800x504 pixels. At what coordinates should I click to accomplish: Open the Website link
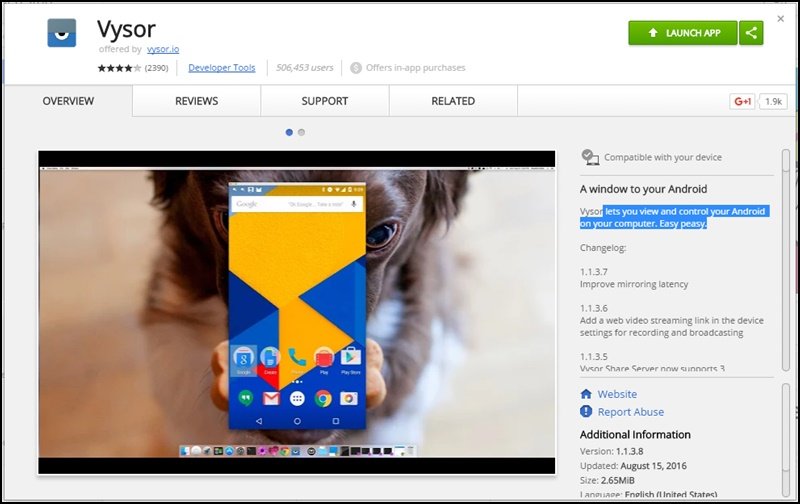pos(617,394)
